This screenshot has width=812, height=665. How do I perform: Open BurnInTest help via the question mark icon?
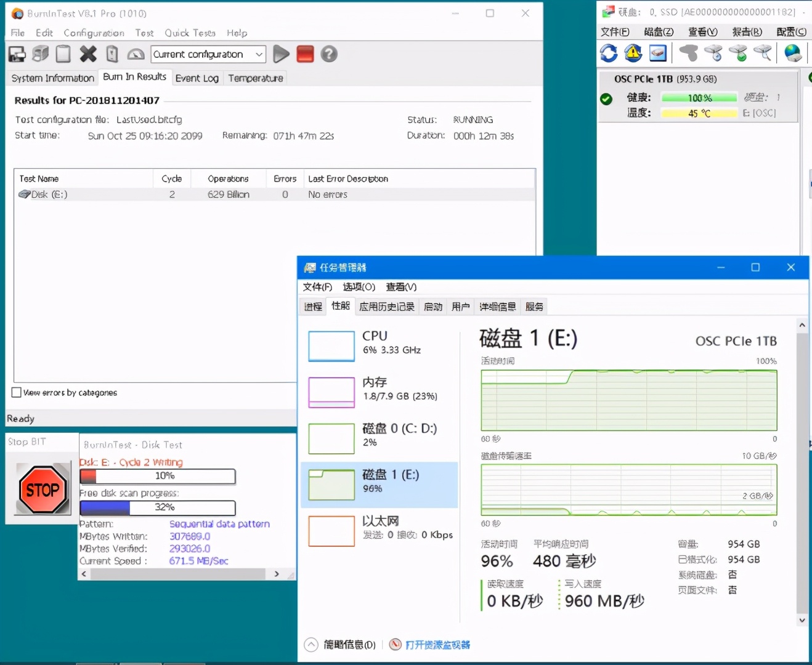[329, 54]
